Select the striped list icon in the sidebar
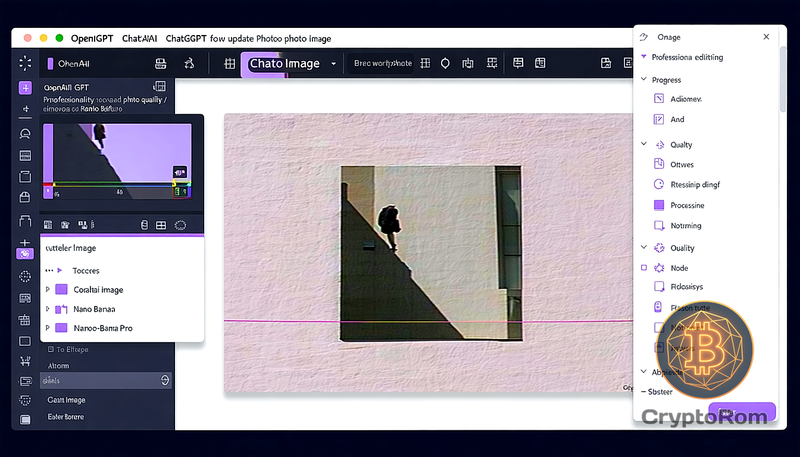800x457 pixels. pos(25,156)
